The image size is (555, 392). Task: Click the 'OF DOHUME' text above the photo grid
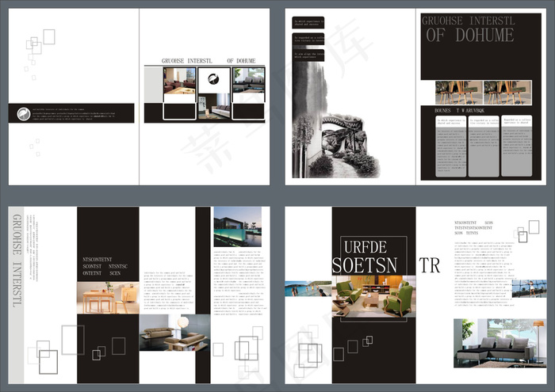click(x=241, y=61)
